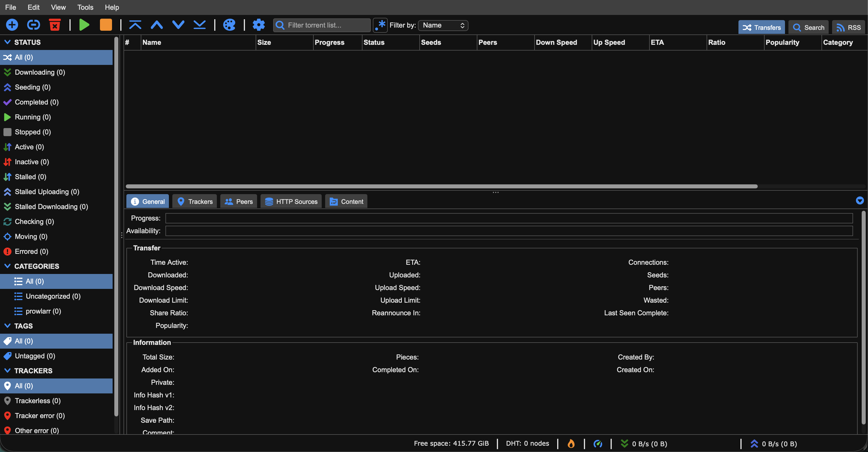This screenshot has height=452, width=868.
Task: Start torrents with the green play icon
Action: click(84, 25)
